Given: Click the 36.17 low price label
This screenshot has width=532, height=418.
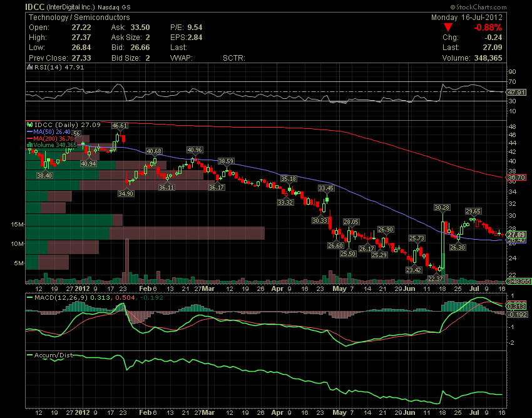Looking at the screenshot, I should tap(217, 187).
